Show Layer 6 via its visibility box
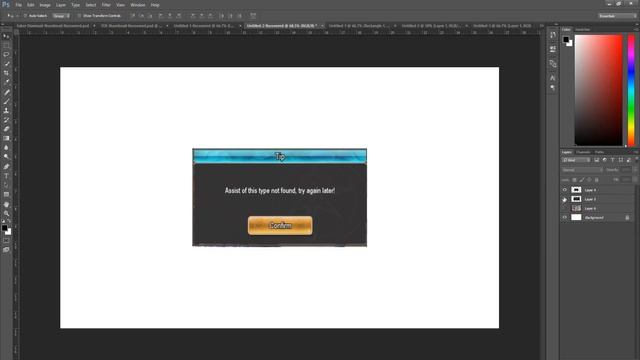This screenshot has height=360, width=640. click(x=565, y=209)
